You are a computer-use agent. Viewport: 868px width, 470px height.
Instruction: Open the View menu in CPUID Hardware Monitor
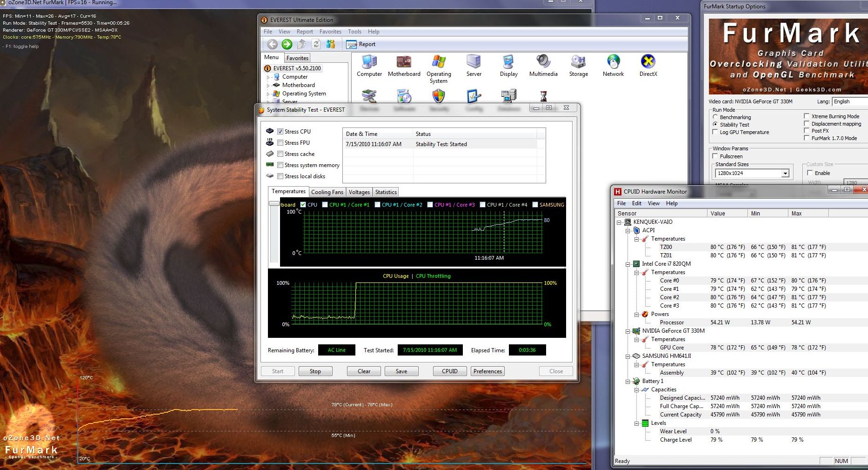click(x=654, y=203)
